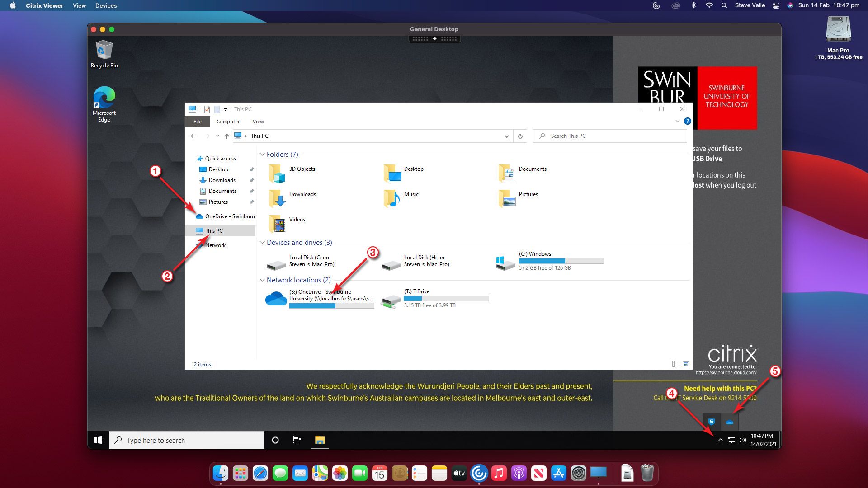Collapse the Folders (7) section
868x488 pixels.
point(262,155)
